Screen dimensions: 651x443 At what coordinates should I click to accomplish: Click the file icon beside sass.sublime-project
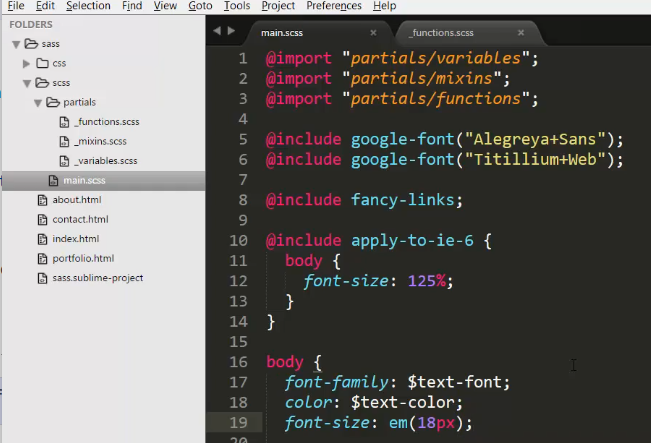[x=42, y=278]
